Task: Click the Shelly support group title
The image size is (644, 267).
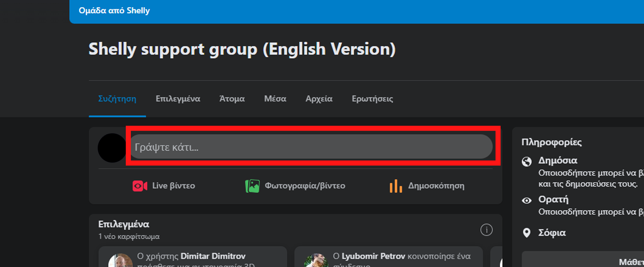Action: click(242, 49)
